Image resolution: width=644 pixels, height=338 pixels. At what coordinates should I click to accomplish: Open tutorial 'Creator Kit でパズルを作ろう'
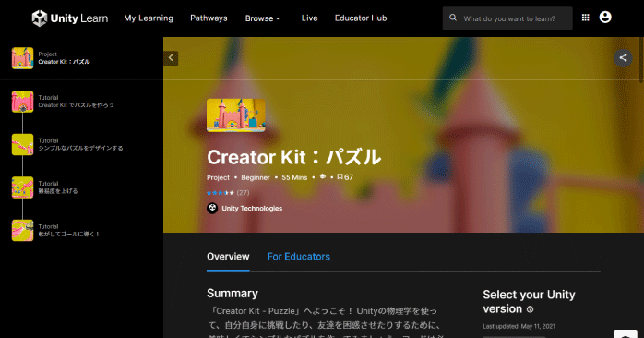pos(76,105)
